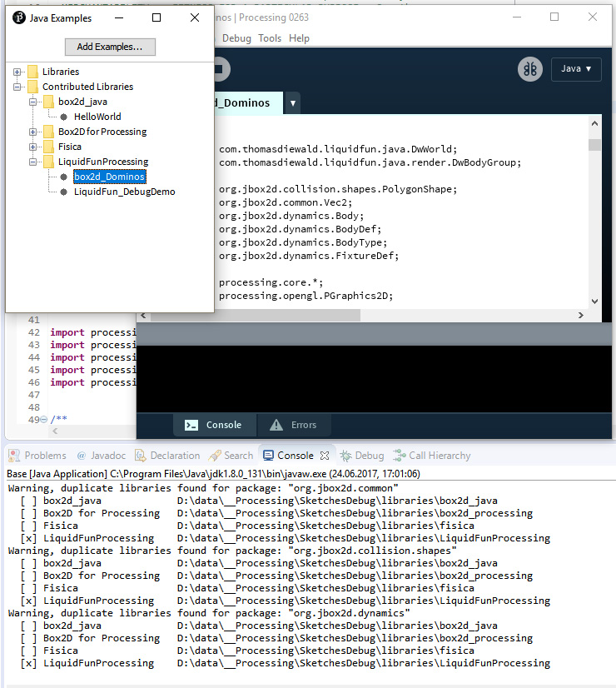Collapse the LiquidFunProcessing node
Image resolution: width=616 pixels, height=688 pixels.
32,162
